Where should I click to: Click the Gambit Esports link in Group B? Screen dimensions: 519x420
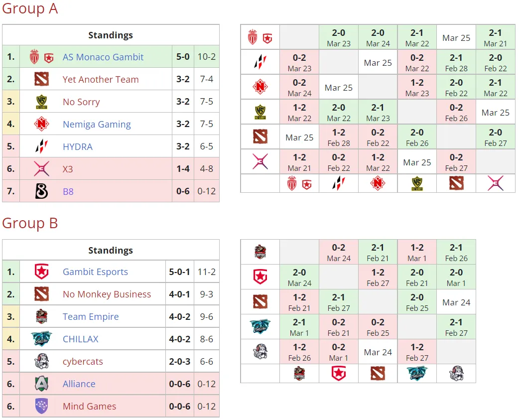[95, 272]
